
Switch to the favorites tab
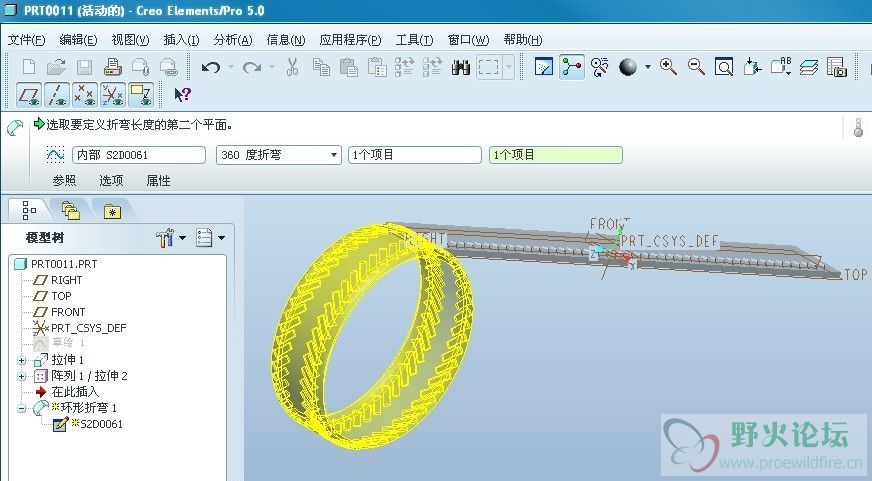pos(112,210)
